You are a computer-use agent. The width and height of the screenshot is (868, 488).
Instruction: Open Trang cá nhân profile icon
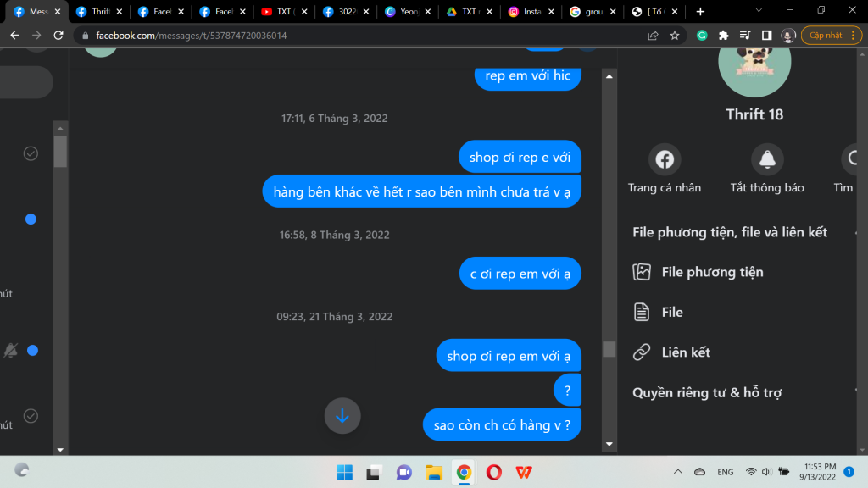point(665,159)
